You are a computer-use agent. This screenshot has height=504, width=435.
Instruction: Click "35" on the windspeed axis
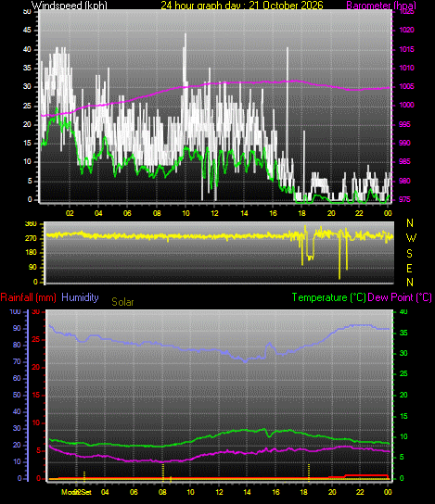pos(27,68)
